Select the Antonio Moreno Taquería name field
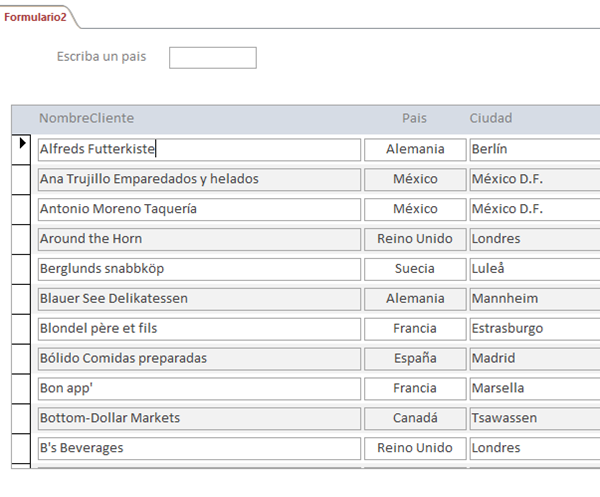The width and height of the screenshot is (600, 497). 199,209
